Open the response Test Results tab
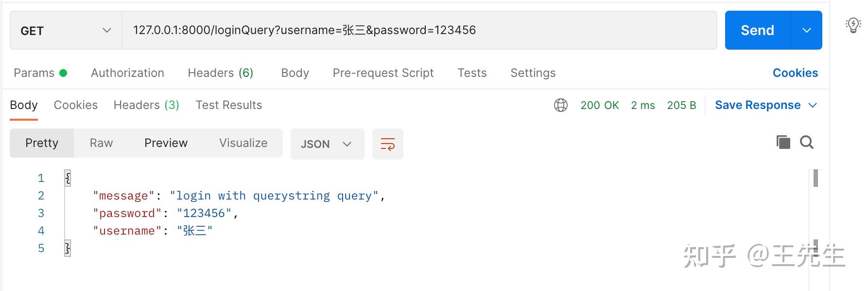Viewport: 868px width, 291px height. pyautogui.click(x=228, y=105)
